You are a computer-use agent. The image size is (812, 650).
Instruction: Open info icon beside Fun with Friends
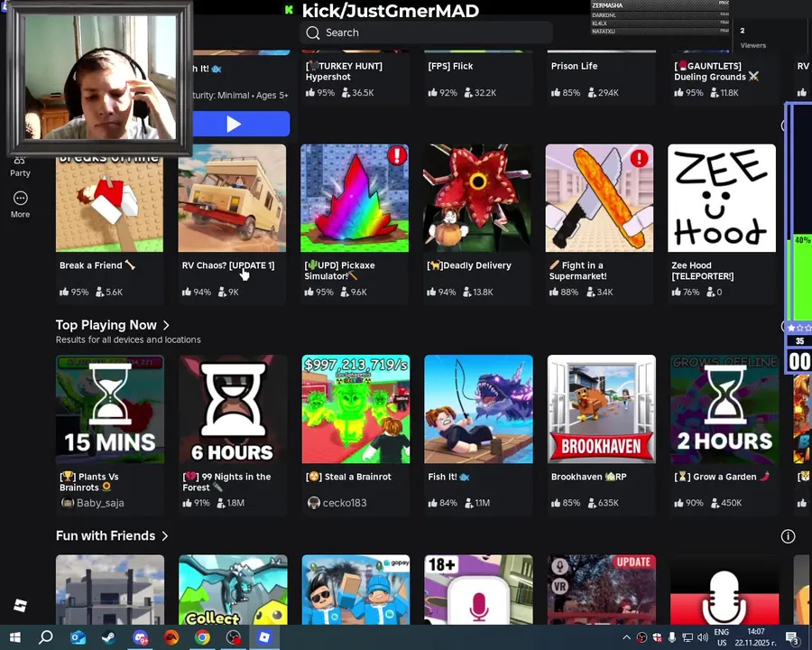point(788,536)
